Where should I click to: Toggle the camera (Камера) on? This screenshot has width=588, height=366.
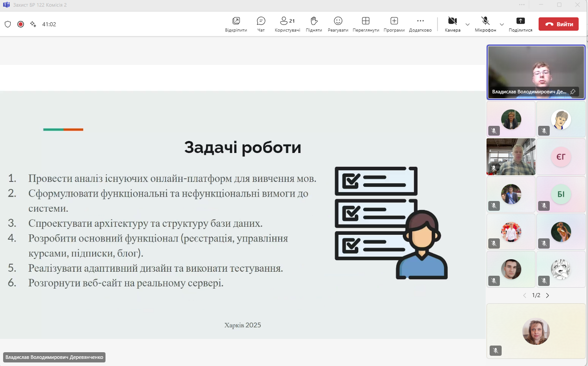452,24
